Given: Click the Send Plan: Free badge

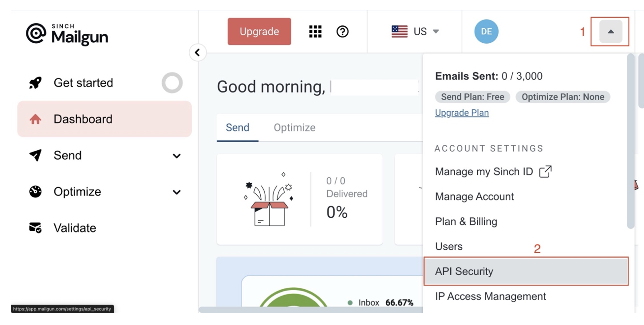Looking at the screenshot, I should [x=472, y=97].
